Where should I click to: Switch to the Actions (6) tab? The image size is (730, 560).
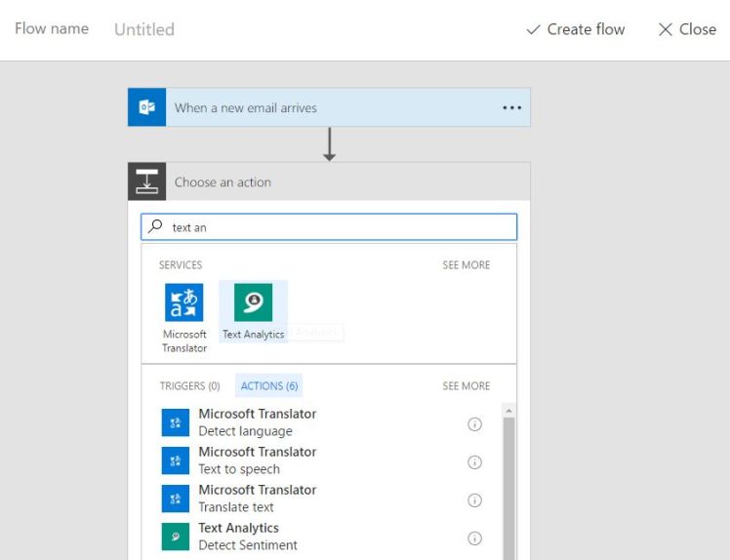pyautogui.click(x=269, y=386)
